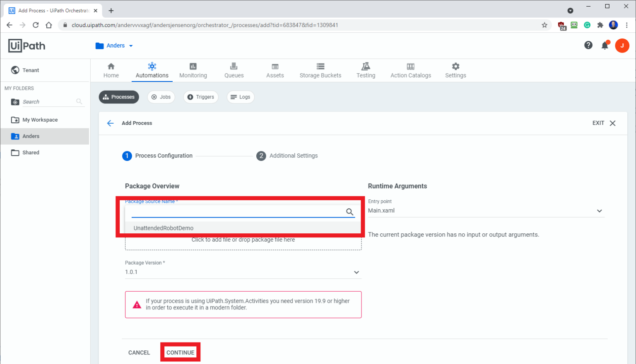Open the Home section
636x364 pixels.
[111, 70]
